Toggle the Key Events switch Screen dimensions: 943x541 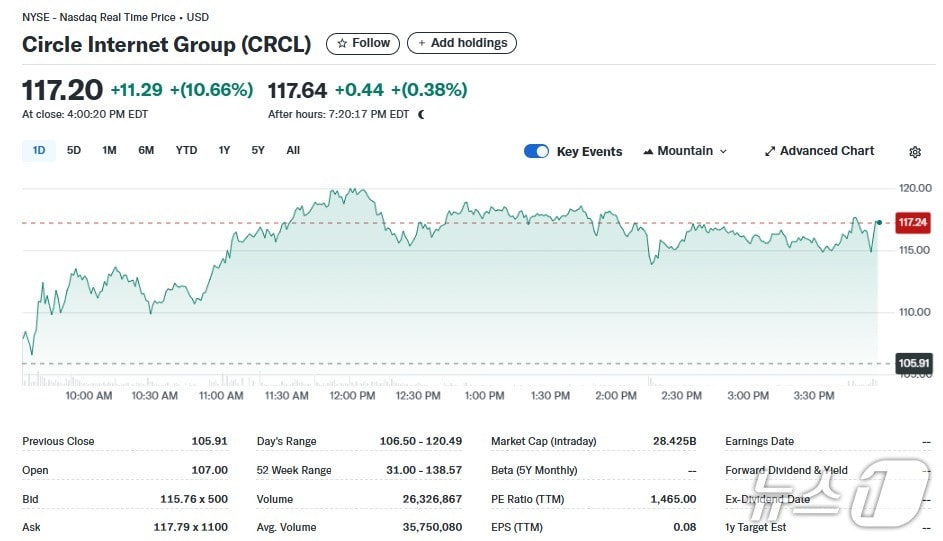click(536, 151)
